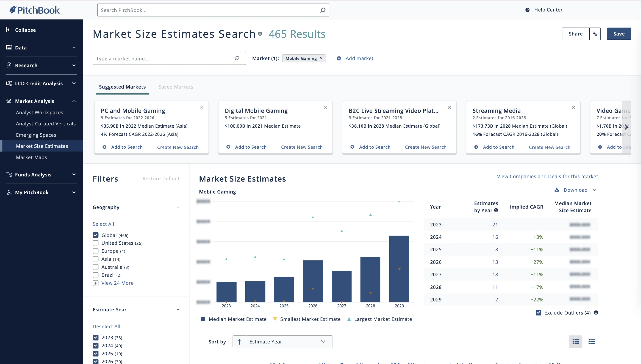This screenshot has width=641, height=364.
Task: Click the Data sidebar icon
Action: click(9, 47)
